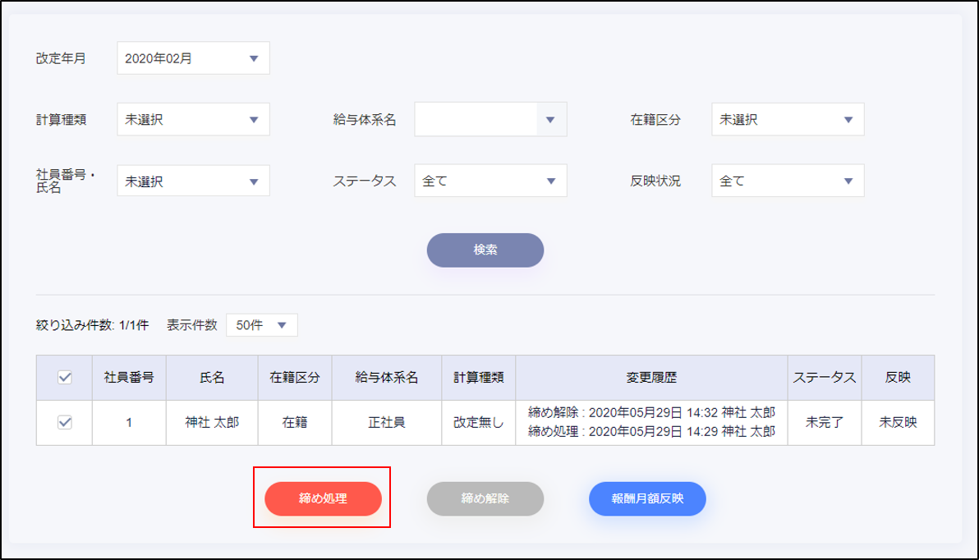Viewport: 979px width, 560px height.
Task: Select the 神社 太郎 name cell
Action: (x=212, y=423)
